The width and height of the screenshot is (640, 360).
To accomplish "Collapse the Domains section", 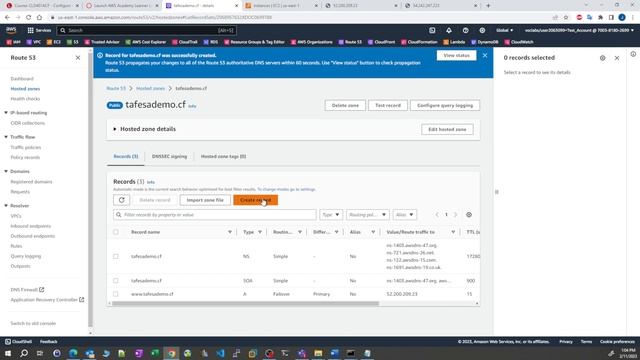I will tap(6, 171).
